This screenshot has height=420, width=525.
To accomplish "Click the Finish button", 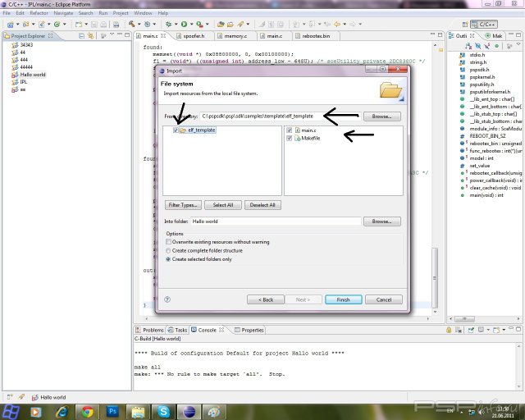I will [343, 299].
